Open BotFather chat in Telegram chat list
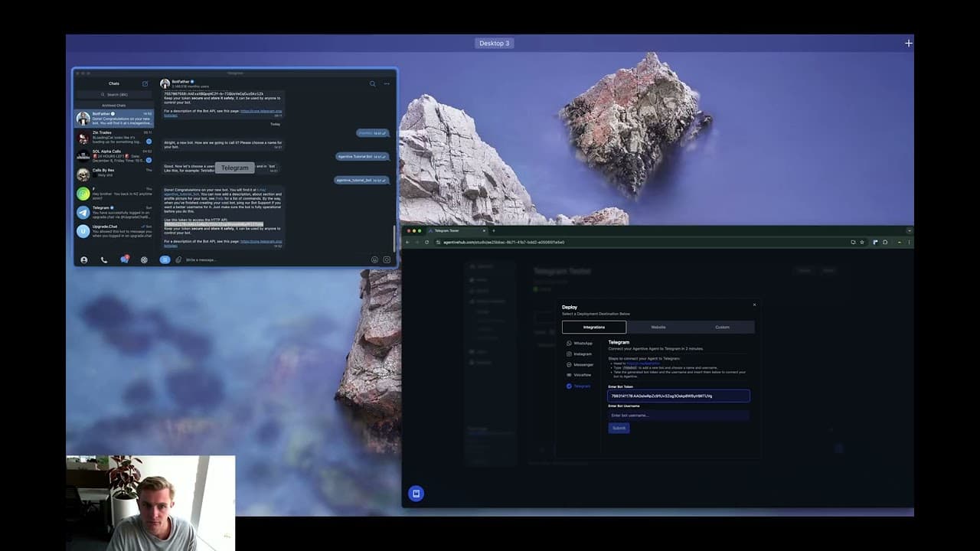The height and width of the screenshot is (551, 980). pos(113,118)
